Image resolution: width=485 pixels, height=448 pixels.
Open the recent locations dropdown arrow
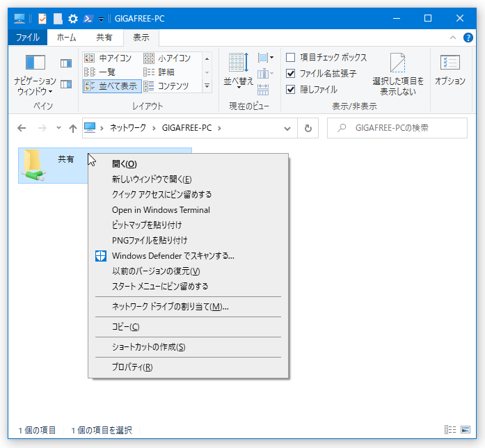click(58, 128)
